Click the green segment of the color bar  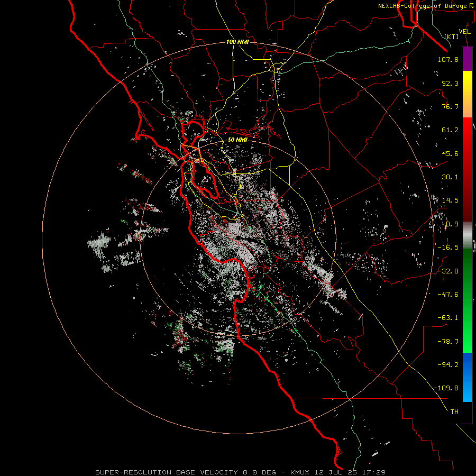click(467, 300)
